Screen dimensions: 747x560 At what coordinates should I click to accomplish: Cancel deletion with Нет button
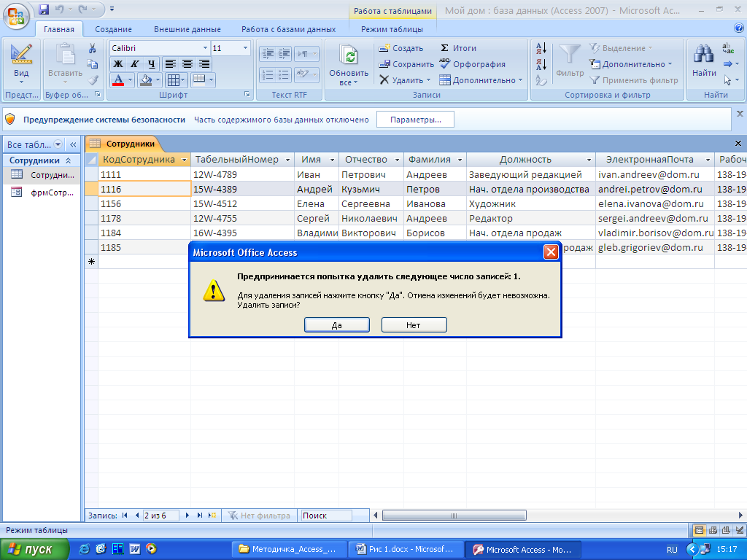pyautogui.click(x=414, y=325)
